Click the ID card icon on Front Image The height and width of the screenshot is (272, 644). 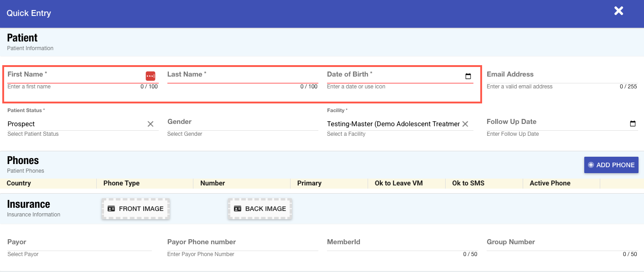[x=111, y=209]
